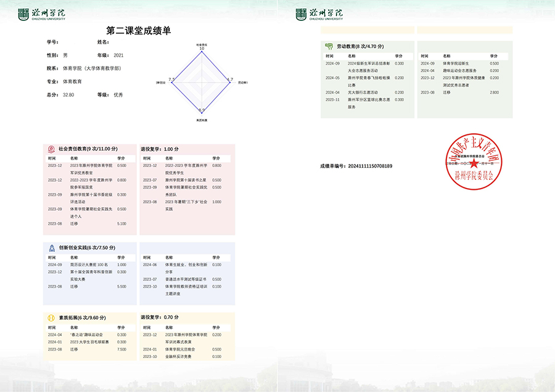Click the entry 体育生就业、创业和创新分享
This screenshot has height=392, width=555.
click(186, 268)
